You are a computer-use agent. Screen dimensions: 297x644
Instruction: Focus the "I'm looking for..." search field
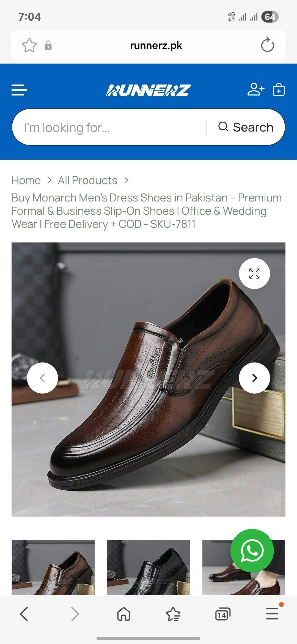[109, 127]
